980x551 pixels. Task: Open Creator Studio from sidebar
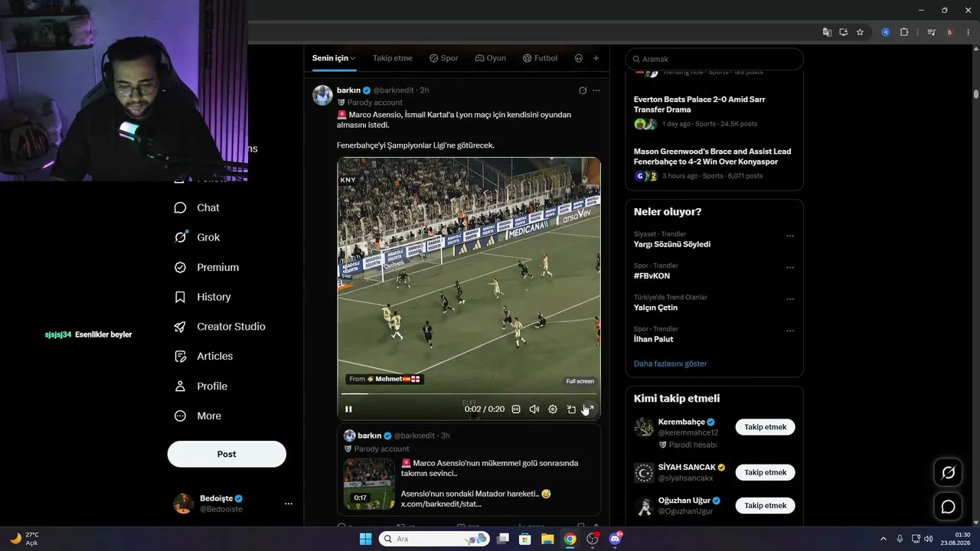click(220, 327)
